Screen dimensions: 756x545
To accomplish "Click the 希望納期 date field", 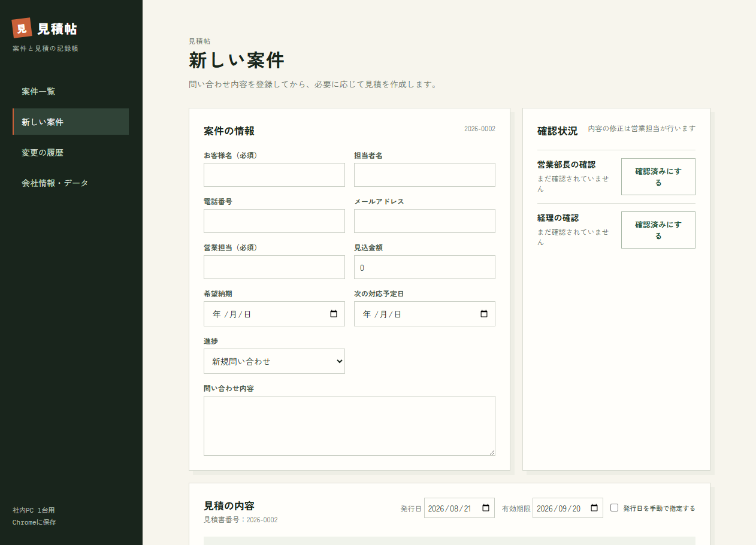I will click(274, 314).
